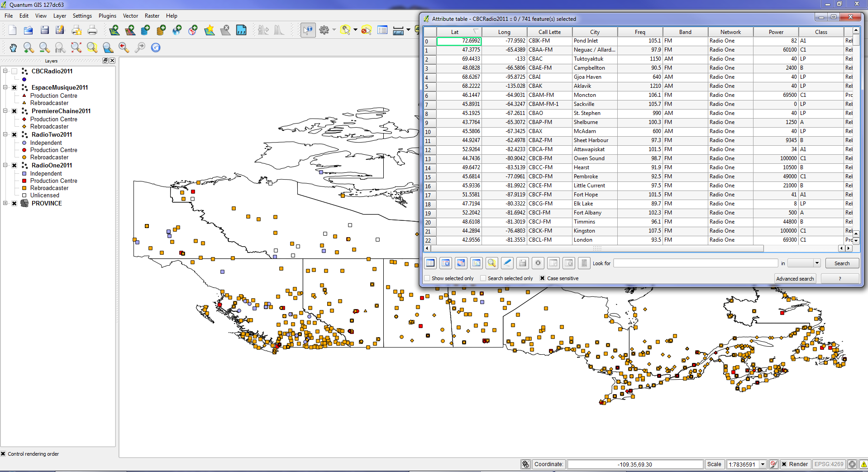Activate the Identify Features tool

[x=308, y=30]
